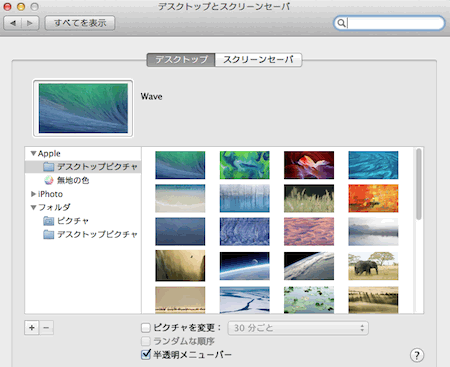450x367 pixels.
Task: Select the beige flamingo flock wallpaper thumbnail
Action: click(180, 300)
